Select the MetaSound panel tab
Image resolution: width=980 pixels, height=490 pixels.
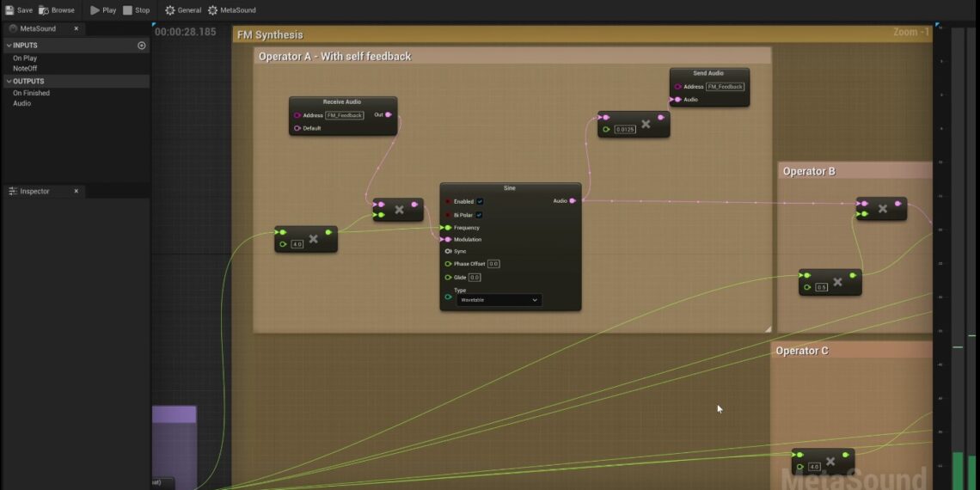tap(38, 28)
